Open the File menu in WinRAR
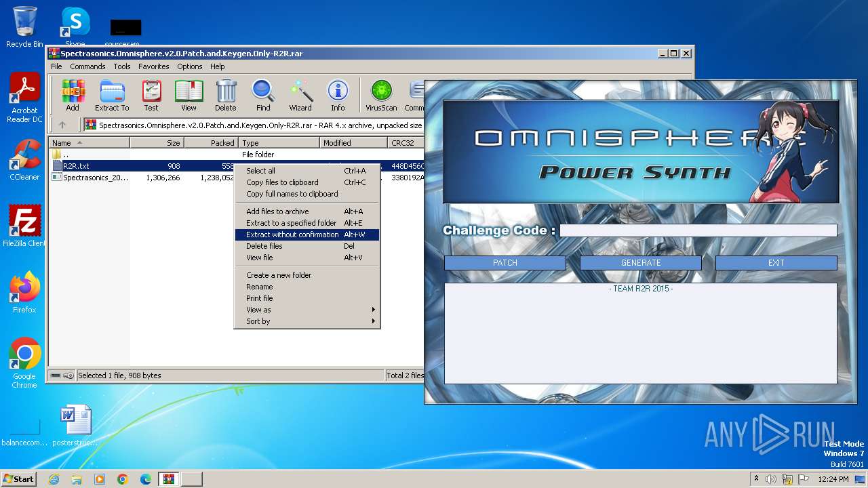 (x=56, y=66)
